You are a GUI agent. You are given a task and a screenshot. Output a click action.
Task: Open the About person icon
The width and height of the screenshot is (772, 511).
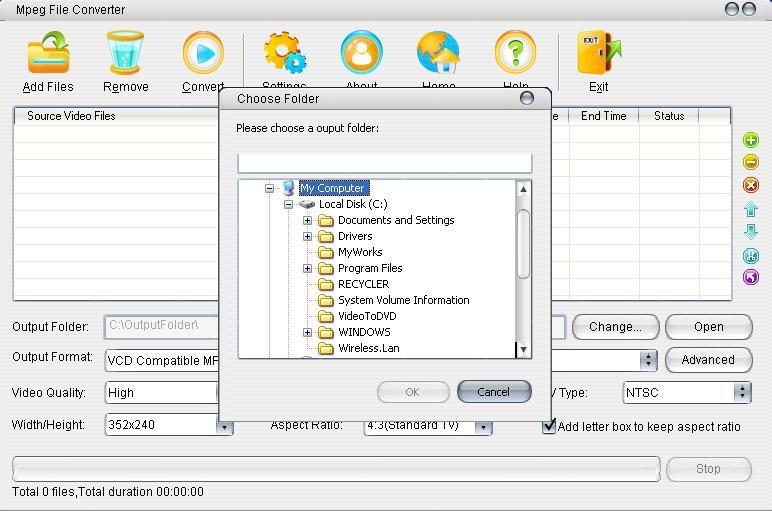[x=361, y=53]
